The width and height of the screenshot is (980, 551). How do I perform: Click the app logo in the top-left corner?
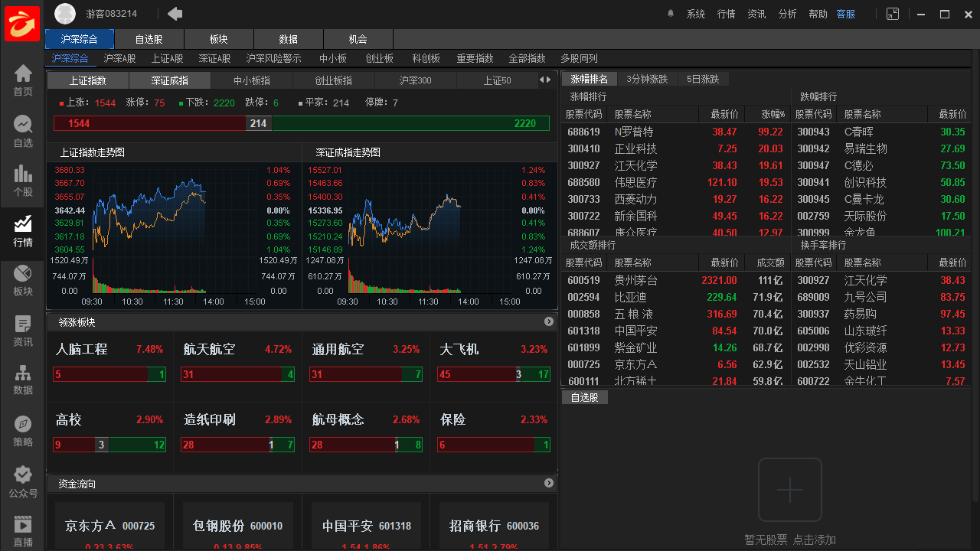coord(21,23)
